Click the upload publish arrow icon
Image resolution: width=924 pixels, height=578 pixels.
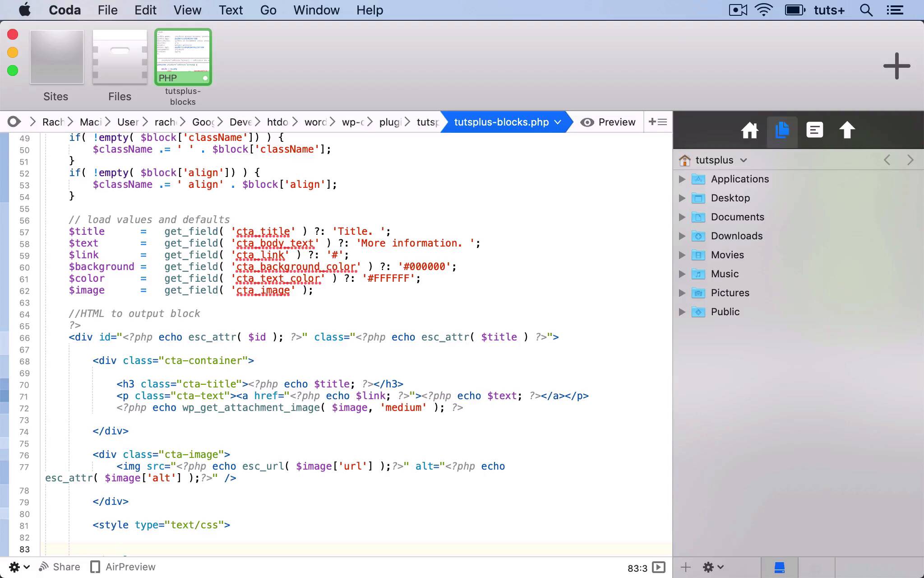tap(847, 131)
